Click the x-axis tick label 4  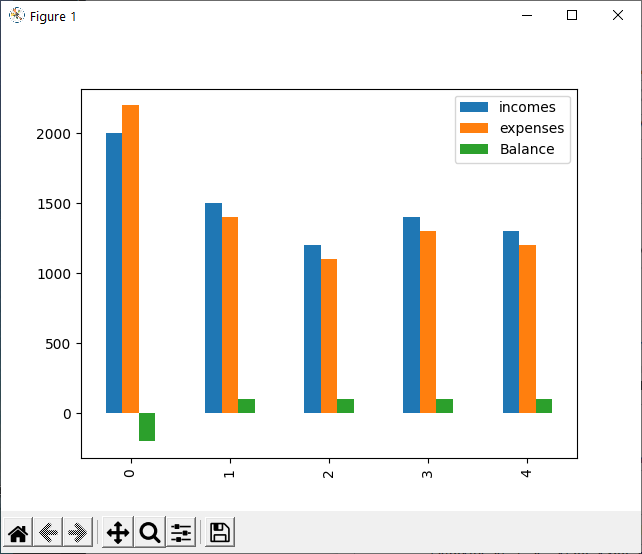point(527,473)
